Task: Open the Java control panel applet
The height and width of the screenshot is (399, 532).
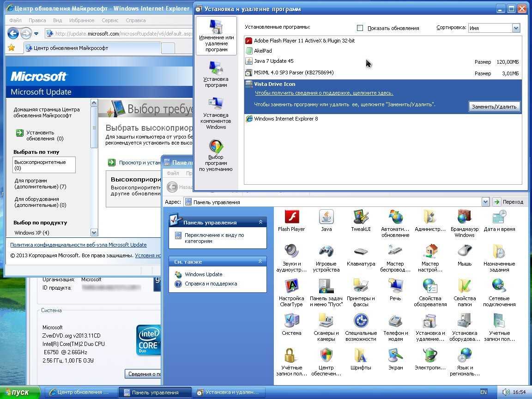Action: pos(326,218)
